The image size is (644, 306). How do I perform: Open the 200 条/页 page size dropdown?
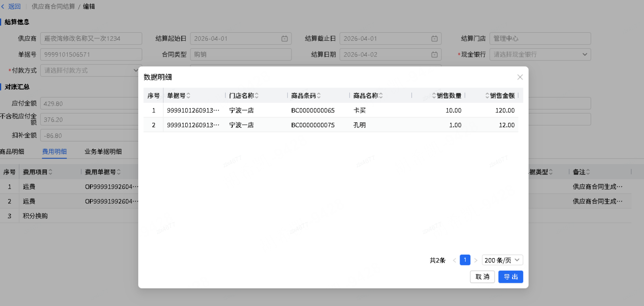(x=502, y=260)
